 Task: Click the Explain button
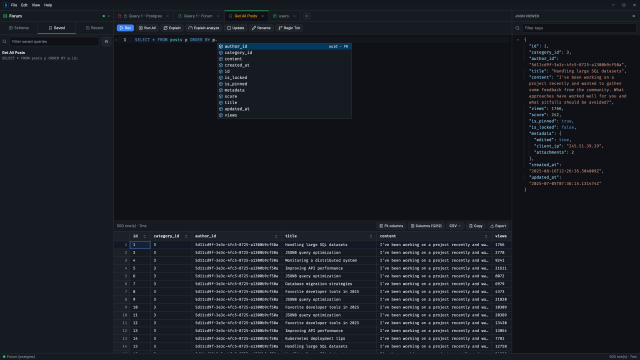pyautogui.click(x=172, y=28)
